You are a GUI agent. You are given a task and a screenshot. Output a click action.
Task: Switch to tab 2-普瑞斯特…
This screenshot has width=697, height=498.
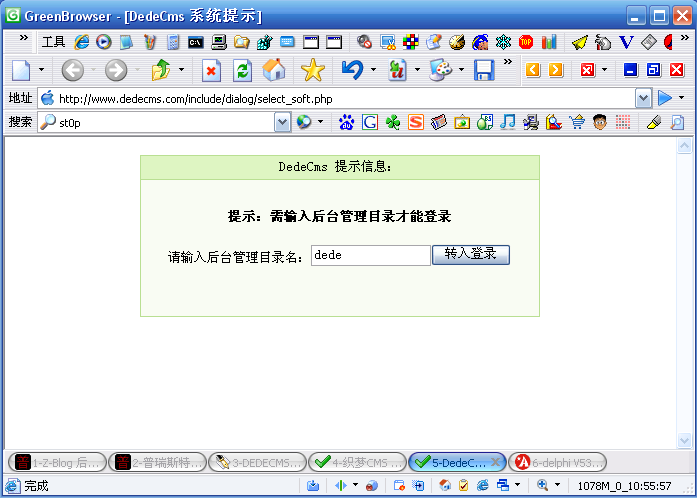(157, 462)
